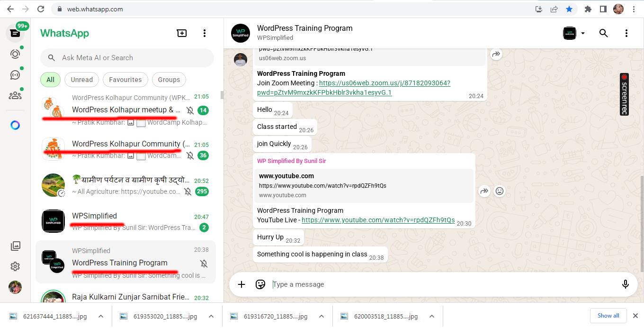
Task: Open WordPress Kolhapur meetup chat
Action: pos(125,110)
